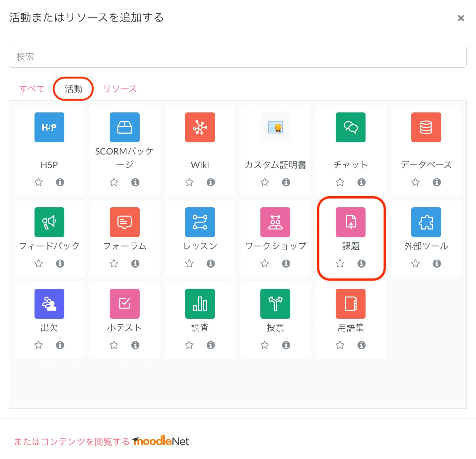Select the 出欠 attendance icon
This screenshot has width=476, height=459.
pyautogui.click(x=49, y=304)
